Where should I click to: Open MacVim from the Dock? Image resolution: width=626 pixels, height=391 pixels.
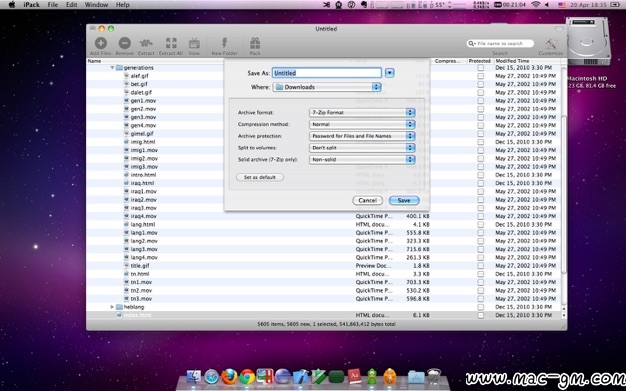pyautogui.click(x=319, y=377)
